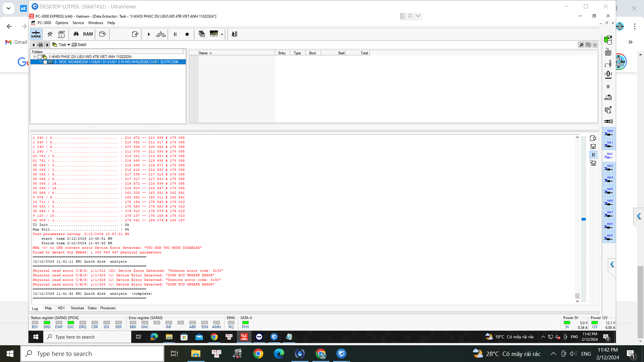This screenshot has height=362, width=644.
Task: Click the binoculars search icon
Action: point(76,34)
